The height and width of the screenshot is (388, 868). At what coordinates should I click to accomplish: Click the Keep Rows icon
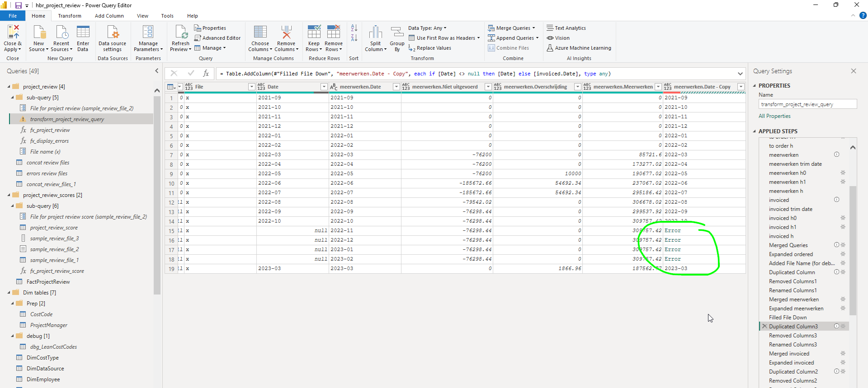(314, 32)
